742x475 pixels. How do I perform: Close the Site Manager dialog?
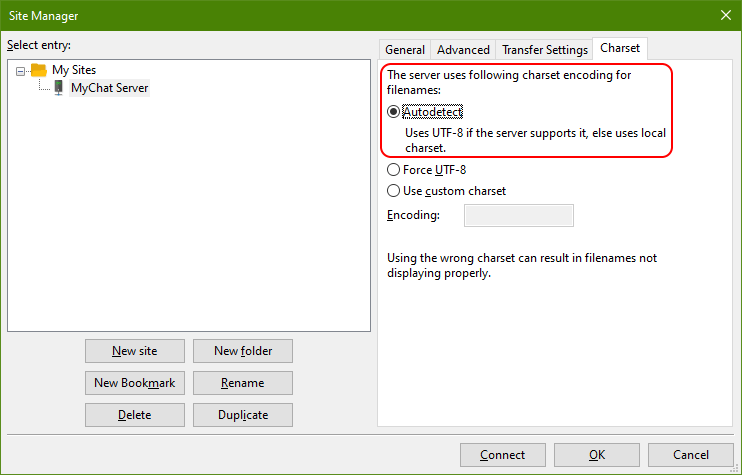point(725,15)
